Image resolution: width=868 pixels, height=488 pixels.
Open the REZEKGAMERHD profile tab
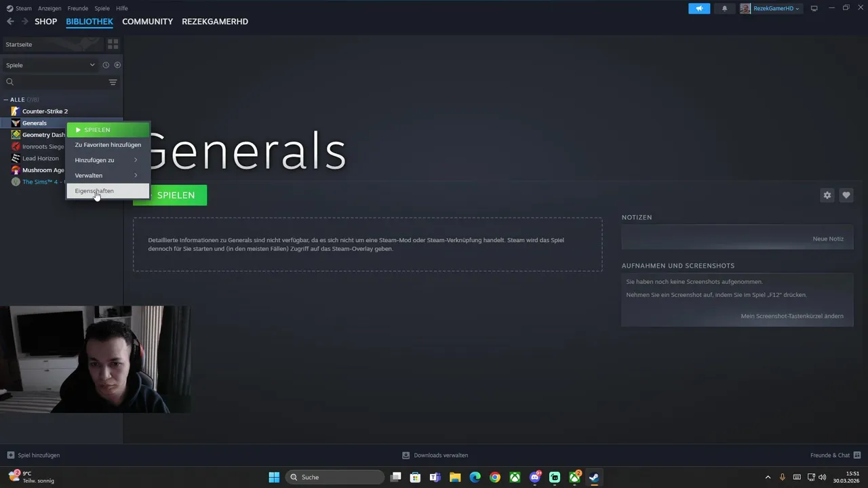(215, 22)
